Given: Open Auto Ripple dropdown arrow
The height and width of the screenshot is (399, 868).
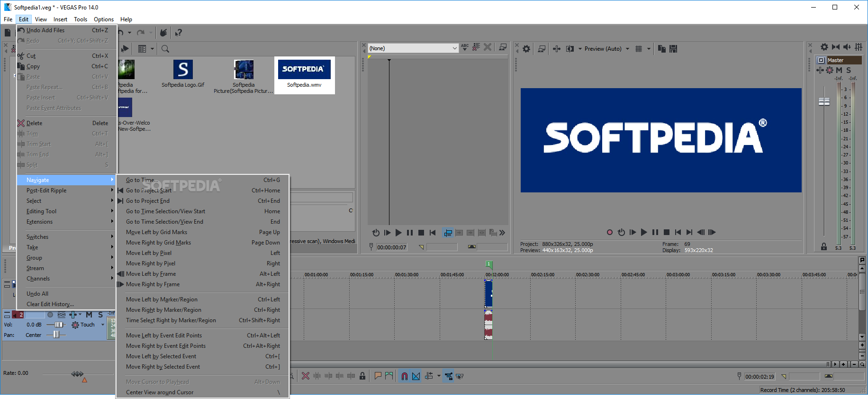Looking at the screenshot, I should pyautogui.click(x=439, y=376).
